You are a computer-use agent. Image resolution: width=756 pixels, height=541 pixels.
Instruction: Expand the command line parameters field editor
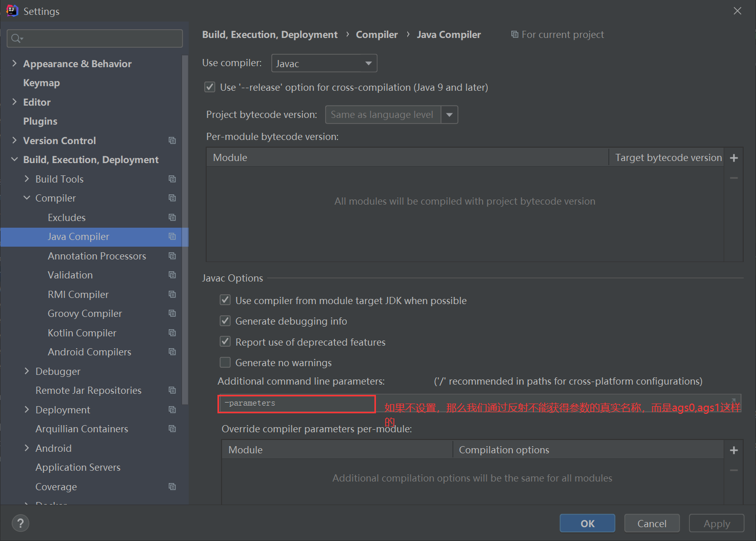[x=733, y=400]
